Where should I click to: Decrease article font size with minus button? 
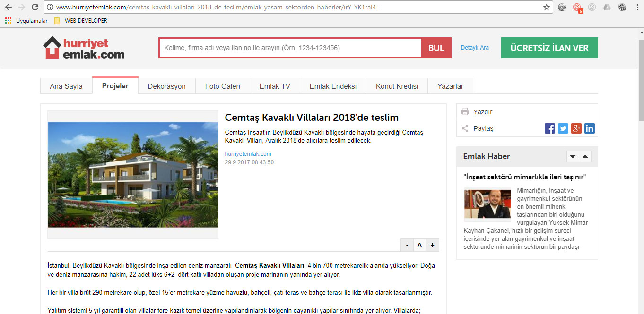(x=407, y=245)
